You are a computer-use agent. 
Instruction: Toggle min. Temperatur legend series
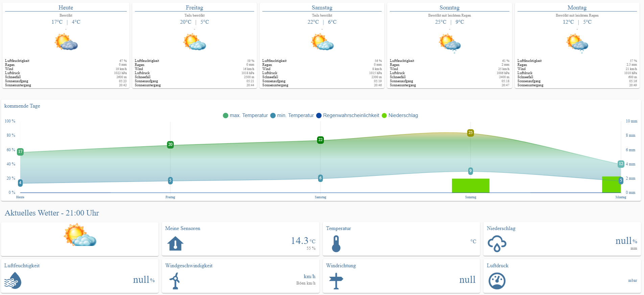(292, 115)
